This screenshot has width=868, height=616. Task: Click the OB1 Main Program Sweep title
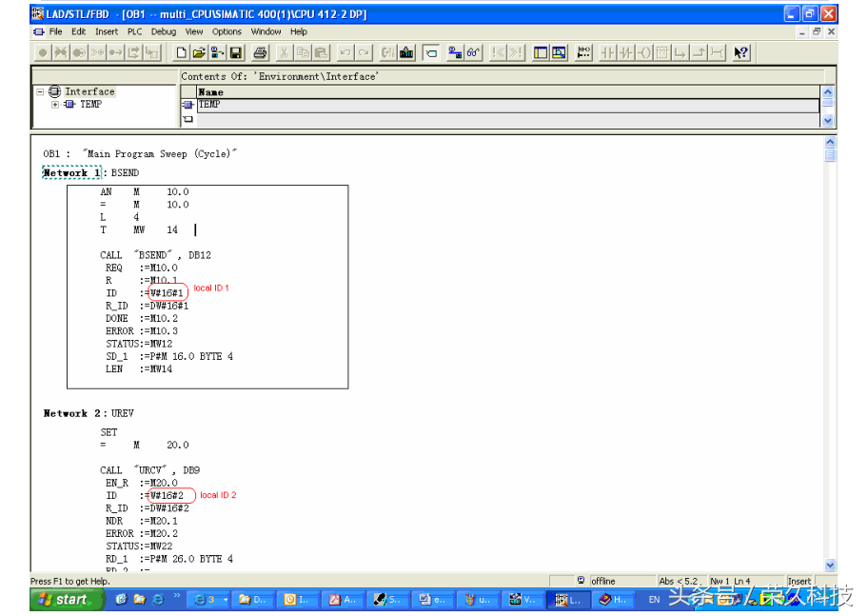140,154
